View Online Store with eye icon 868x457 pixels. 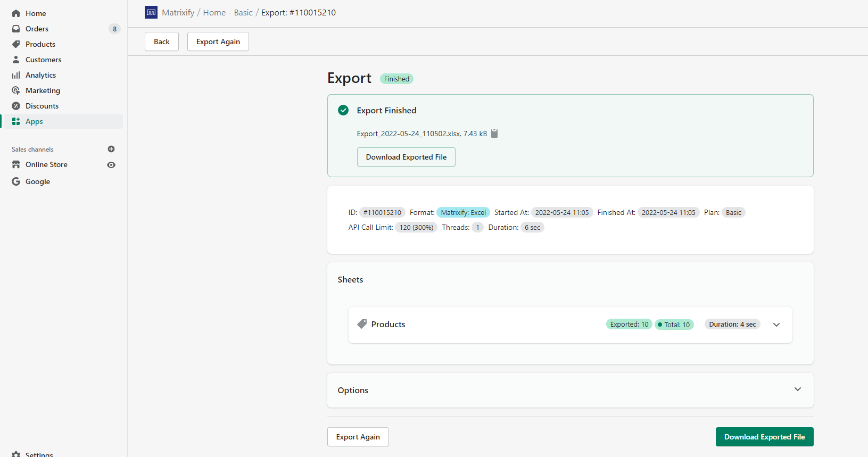tap(111, 165)
